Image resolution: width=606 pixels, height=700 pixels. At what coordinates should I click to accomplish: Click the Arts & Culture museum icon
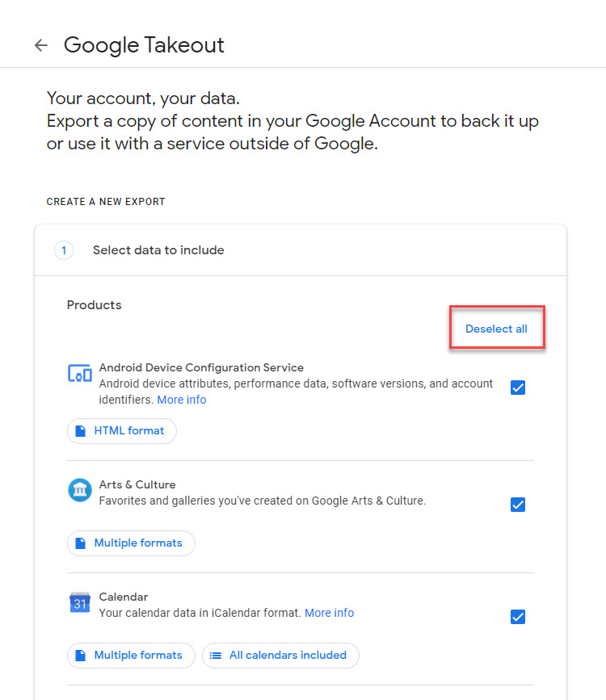point(79,490)
